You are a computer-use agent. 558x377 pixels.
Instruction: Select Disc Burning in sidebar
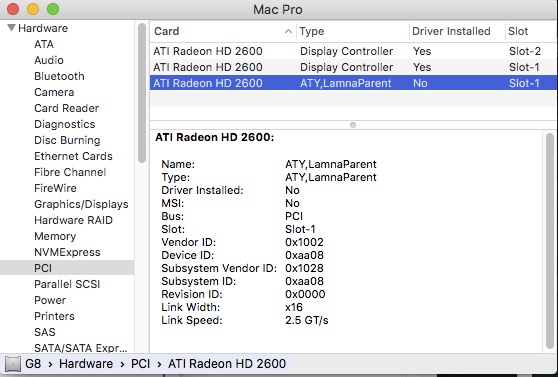(x=67, y=140)
